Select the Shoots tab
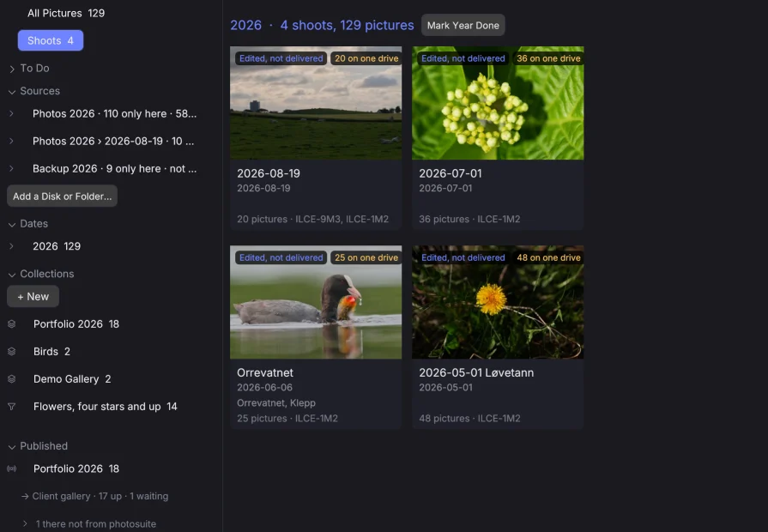Screen dimensions: 768x532 click(51, 40)
